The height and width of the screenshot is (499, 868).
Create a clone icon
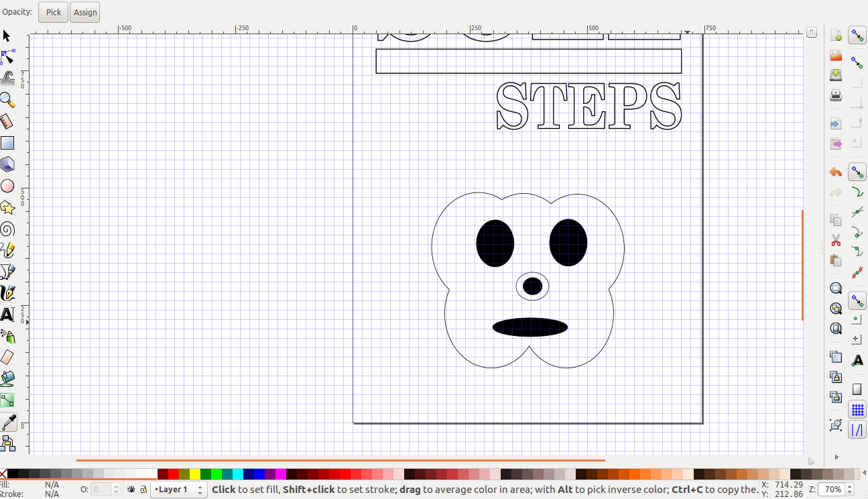coord(836,377)
